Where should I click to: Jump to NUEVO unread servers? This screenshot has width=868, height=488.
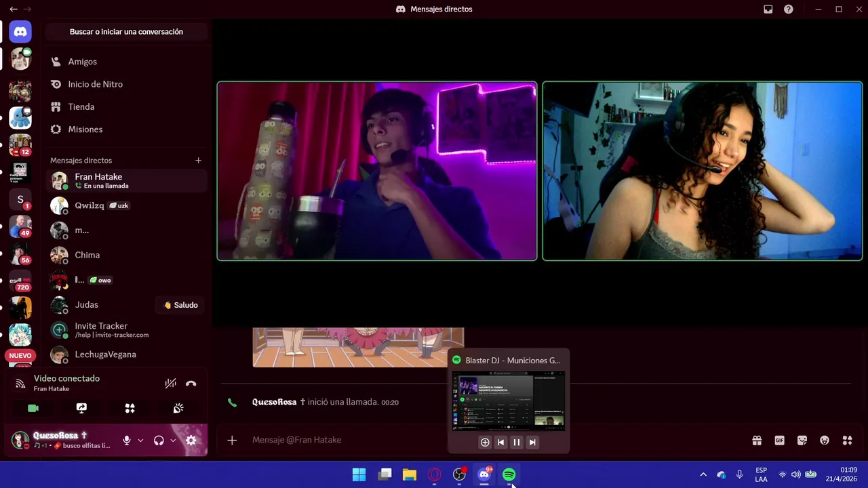[x=20, y=355]
